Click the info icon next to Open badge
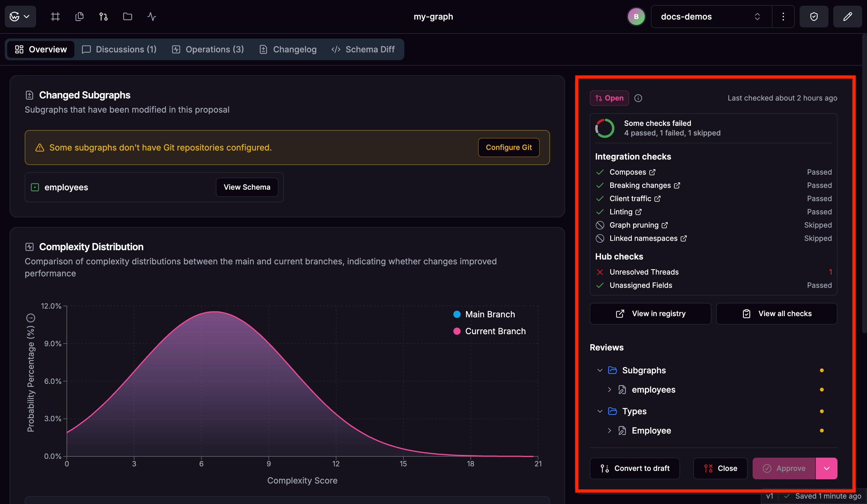Screen dimensions: 867x504 click(638, 98)
